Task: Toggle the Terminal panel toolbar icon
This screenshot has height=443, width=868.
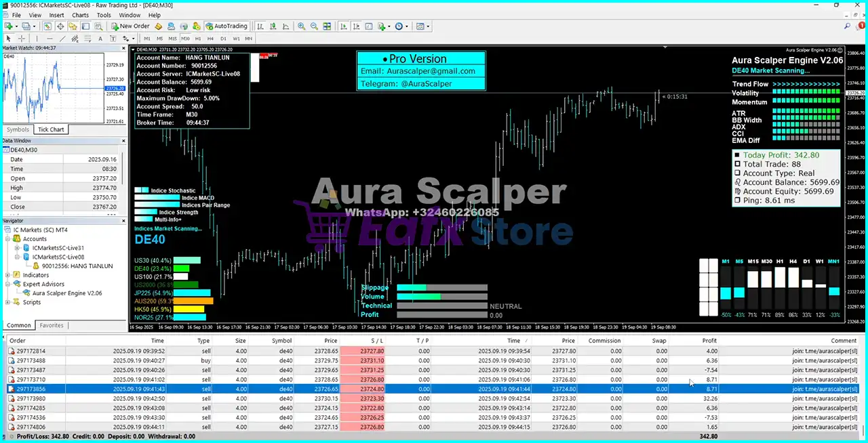Action: pyautogui.click(x=85, y=26)
